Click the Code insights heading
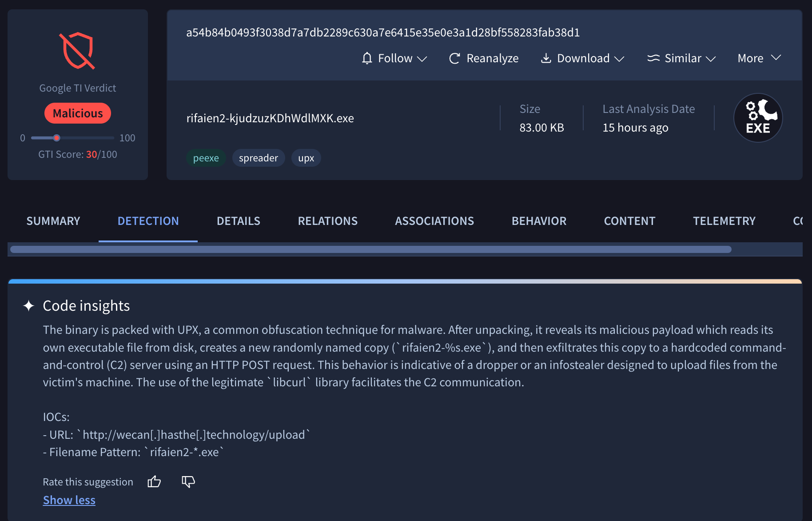 [x=86, y=306]
